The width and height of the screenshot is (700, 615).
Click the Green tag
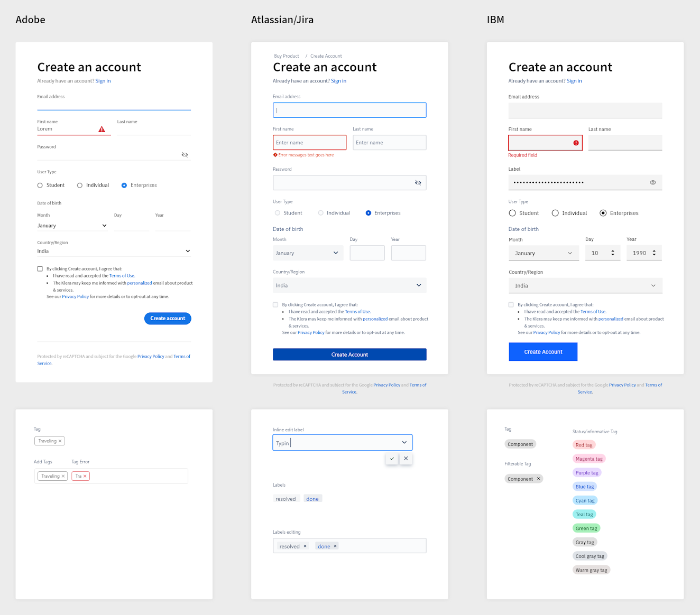click(x=586, y=528)
